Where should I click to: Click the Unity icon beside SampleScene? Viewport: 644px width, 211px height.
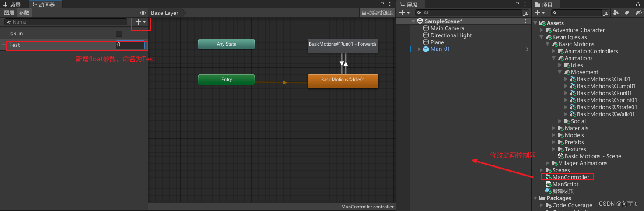point(420,21)
